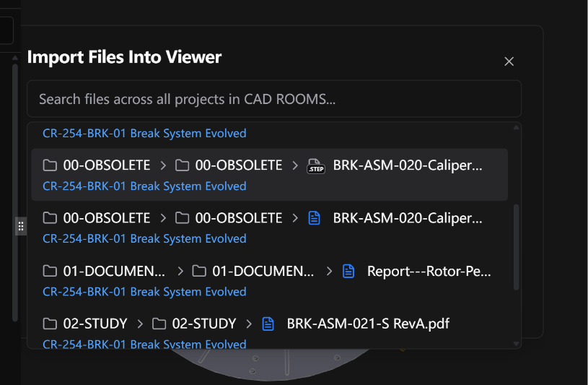The image size is (588, 385).
Task: Focus the Search files across all projects field
Action: tap(274, 99)
